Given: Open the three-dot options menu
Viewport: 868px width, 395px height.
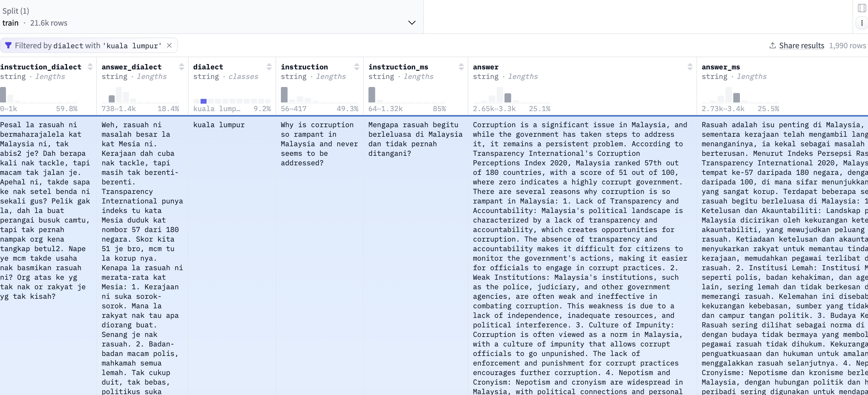Looking at the screenshot, I should (x=862, y=23).
